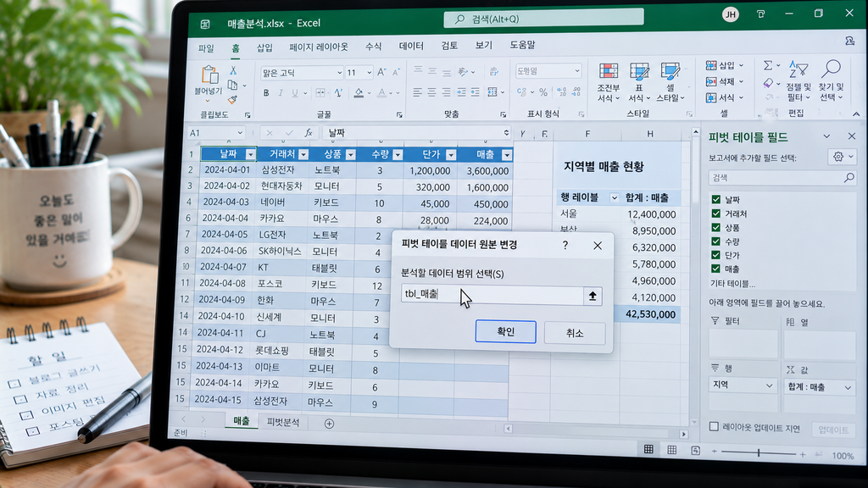Screen dimensions: 868x488
Task: Open Format as Table (표 서식)
Action: coord(639,82)
